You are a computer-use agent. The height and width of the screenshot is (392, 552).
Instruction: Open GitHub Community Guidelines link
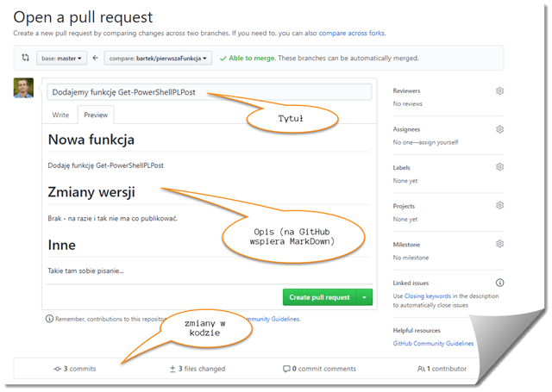[x=433, y=343]
